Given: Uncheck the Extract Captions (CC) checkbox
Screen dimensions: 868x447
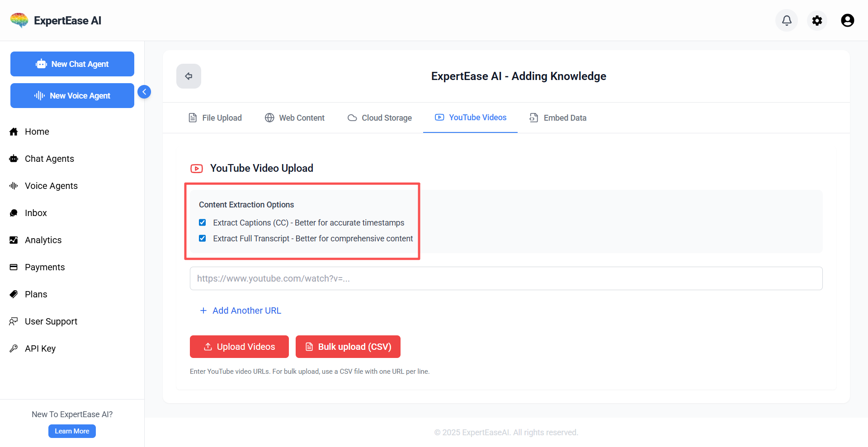Looking at the screenshot, I should [x=203, y=222].
